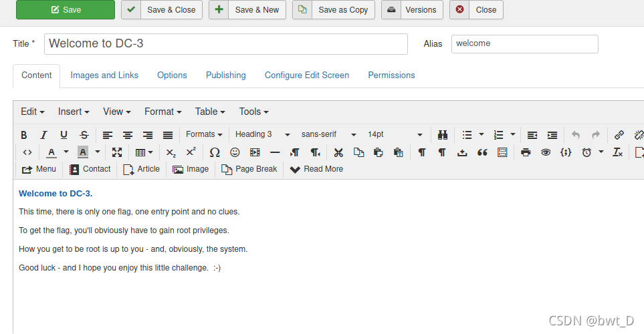Image resolution: width=644 pixels, height=334 pixels.
Task: Switch to Publishing tab
Action: [x=226, y=75]
